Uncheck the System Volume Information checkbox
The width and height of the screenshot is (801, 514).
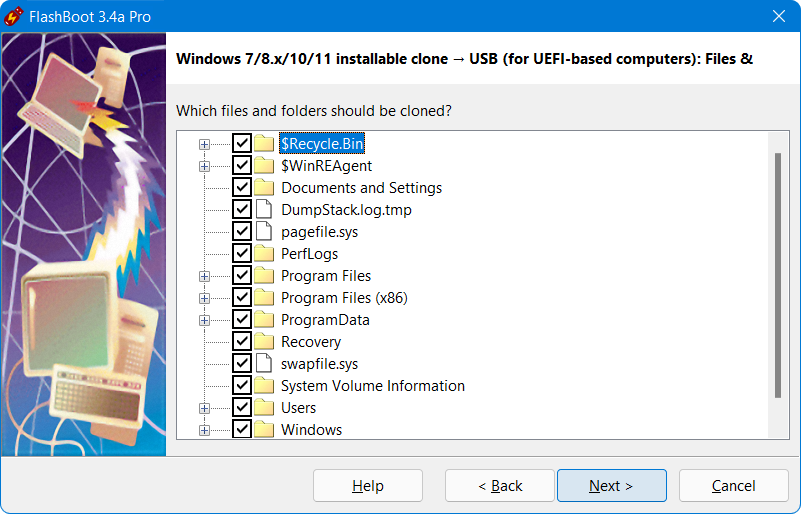pyautogui.click(x=242, y=385)
